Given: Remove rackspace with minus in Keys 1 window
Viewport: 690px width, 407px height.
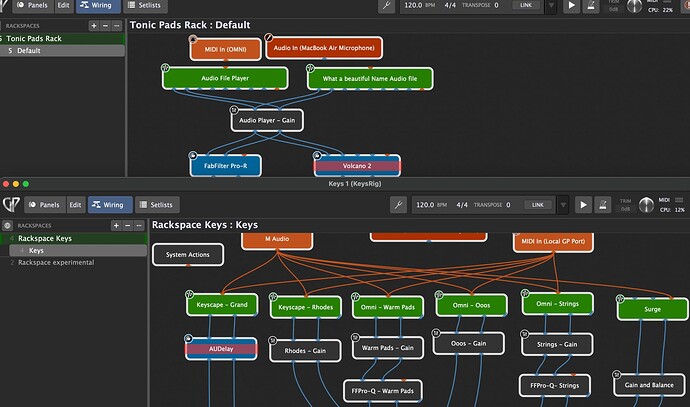Looking at the screenshot, I should [128, 225].
